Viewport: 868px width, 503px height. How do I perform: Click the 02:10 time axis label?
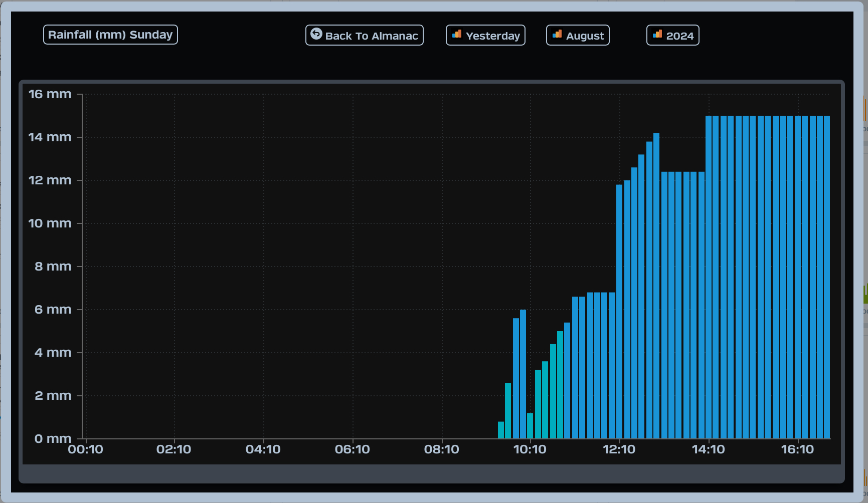click(174, 449)
